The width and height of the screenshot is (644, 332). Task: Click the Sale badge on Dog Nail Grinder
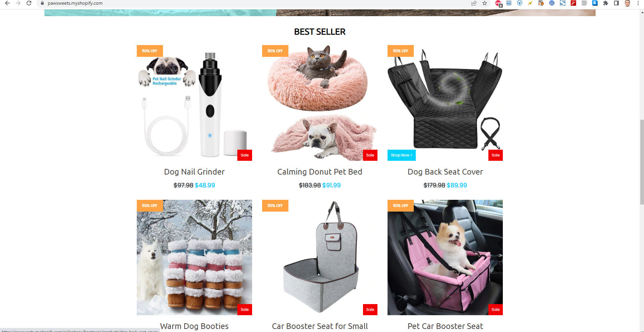tap(245, 155)
